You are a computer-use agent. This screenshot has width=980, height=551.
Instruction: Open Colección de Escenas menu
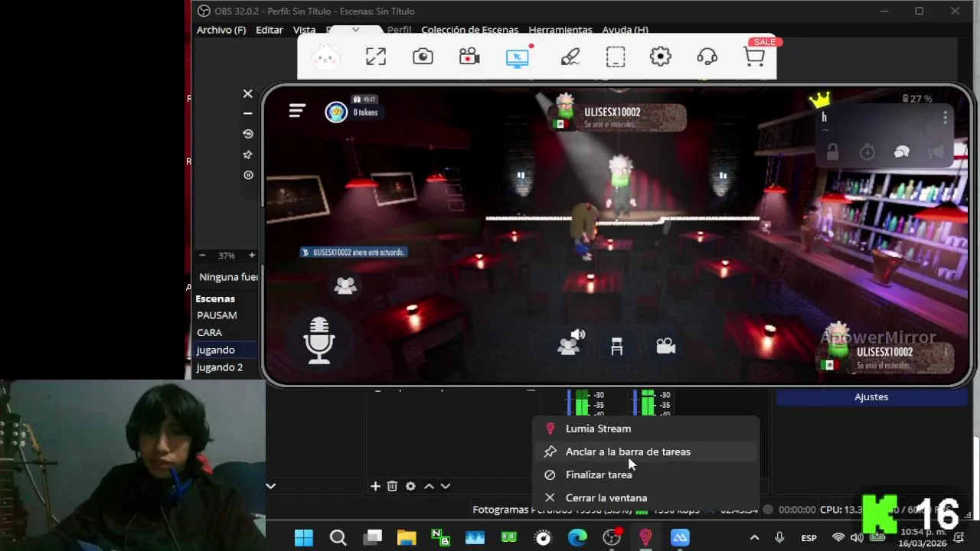pyautogui.click(x=469, y=30)
